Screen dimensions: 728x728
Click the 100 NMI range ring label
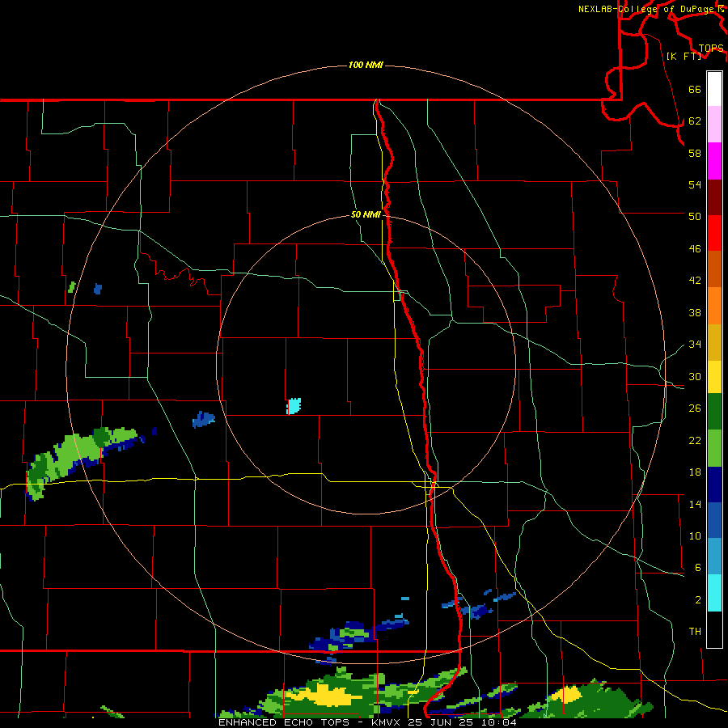coord(366,65)
